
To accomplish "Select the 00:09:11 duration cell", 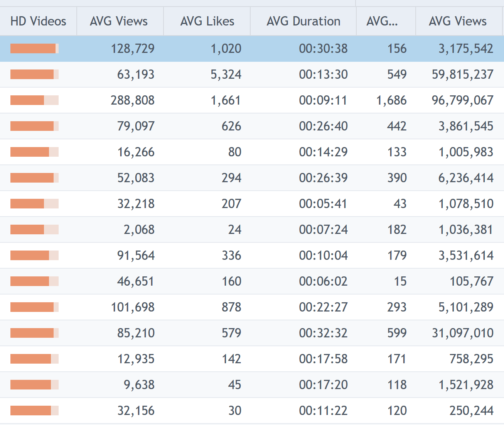I will (323, 100).
